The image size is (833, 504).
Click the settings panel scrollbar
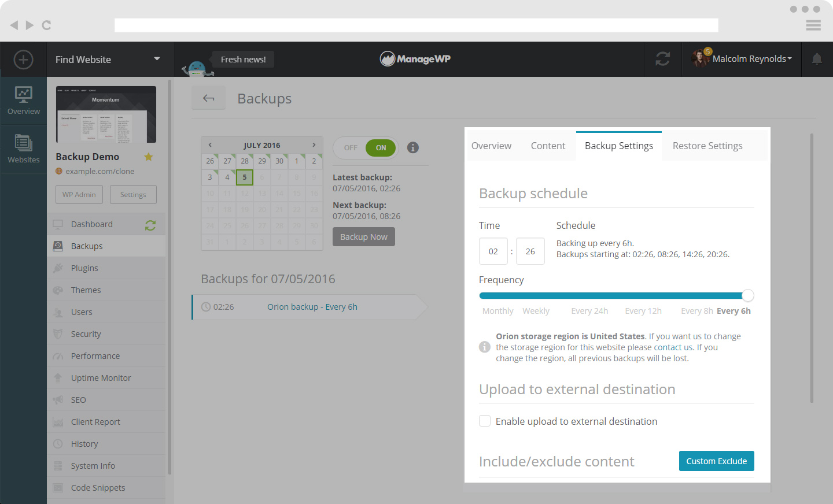click(x=812, y=268)
